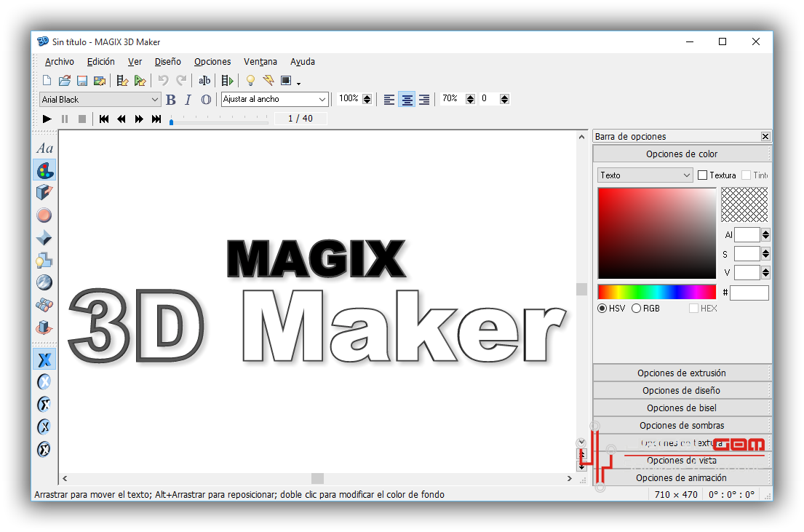Select the light bulb shadow tool
The image size is (804, 532).
44,260
